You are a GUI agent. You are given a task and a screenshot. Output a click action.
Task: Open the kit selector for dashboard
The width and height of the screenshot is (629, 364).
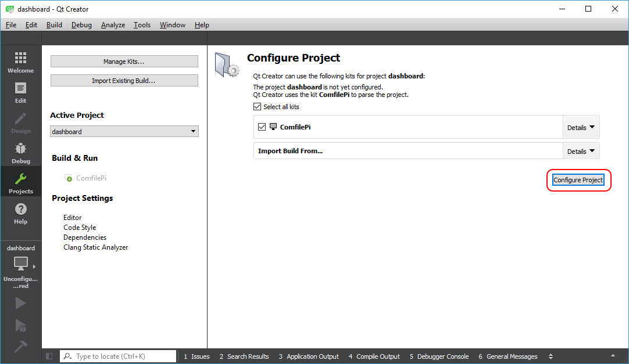point(20,266)
